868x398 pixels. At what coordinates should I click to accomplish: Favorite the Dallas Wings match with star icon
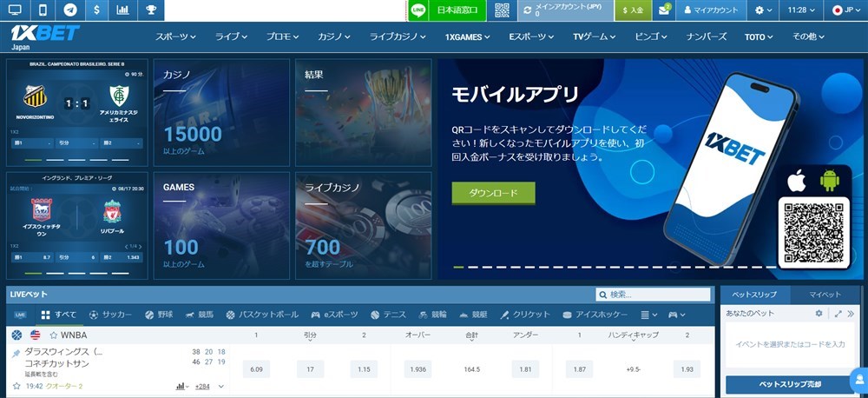16,386
